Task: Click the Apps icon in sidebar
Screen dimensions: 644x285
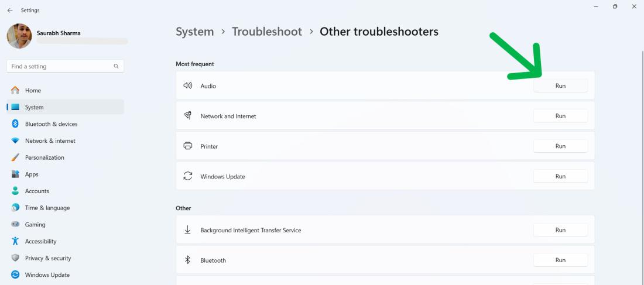Action: [15, 174]
